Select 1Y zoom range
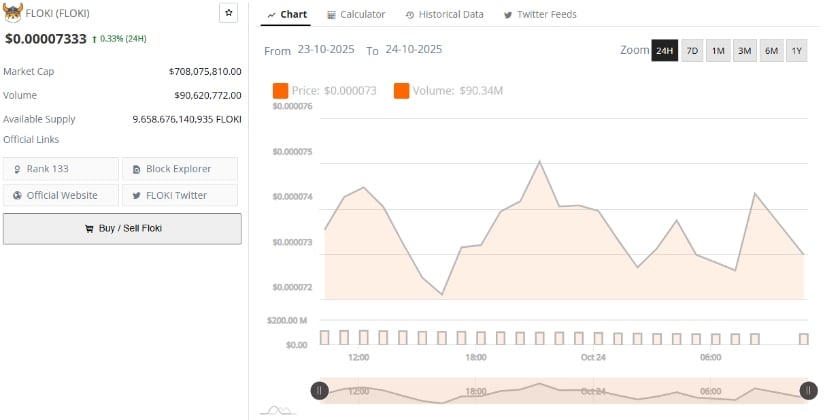This screenshot has width=825, height=420. click(x=796, y=51)
